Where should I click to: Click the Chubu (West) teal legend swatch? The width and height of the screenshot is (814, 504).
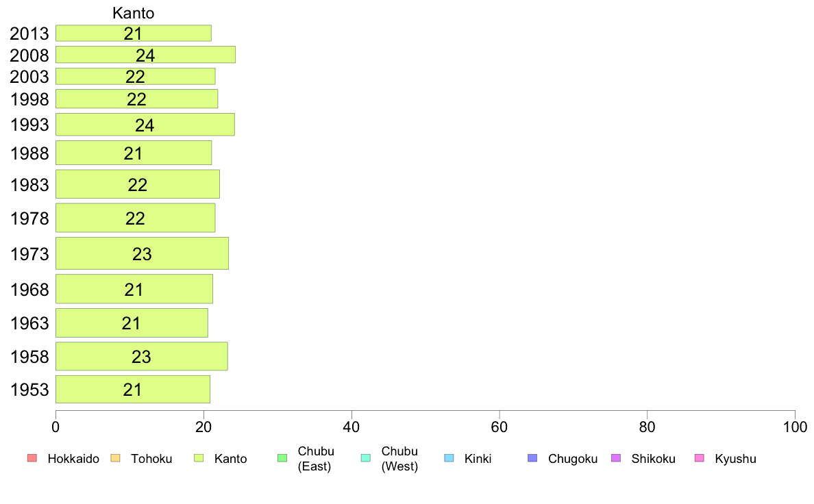coord(365,458)
